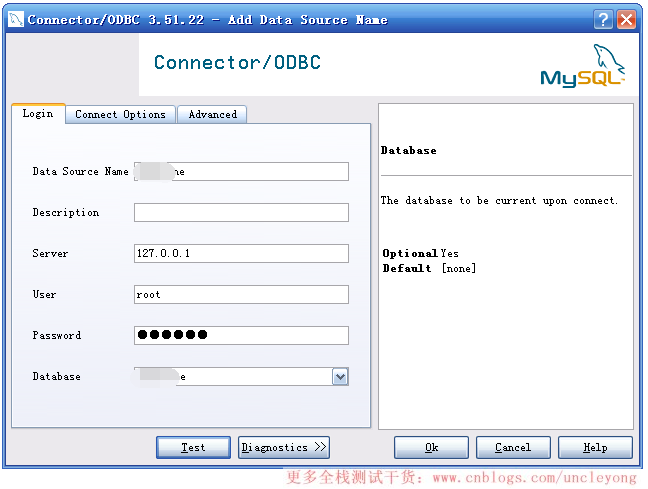Switch to the Login tab
Screen dimensions: 648x489
(x=38, y=114)
